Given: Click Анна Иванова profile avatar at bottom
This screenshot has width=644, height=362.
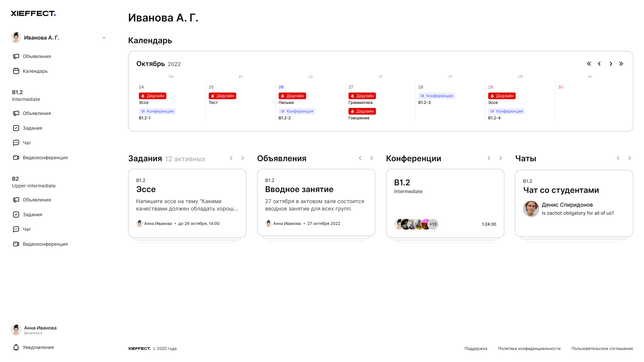Looking at the screenshot, I should [x=16, y=330].
